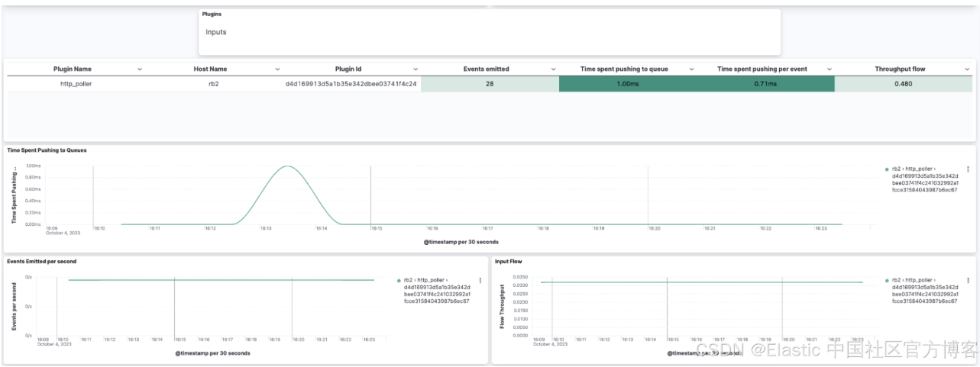Viewport: 980px width, 367px height.
Task: Expand Time spent pushing per event column options
Action: 830,69
